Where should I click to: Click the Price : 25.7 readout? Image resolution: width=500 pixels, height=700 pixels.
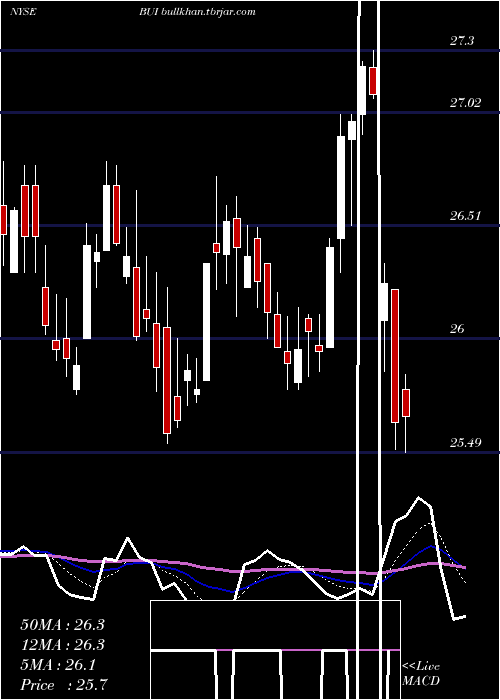pyautogui.click(x=64, y=685)
